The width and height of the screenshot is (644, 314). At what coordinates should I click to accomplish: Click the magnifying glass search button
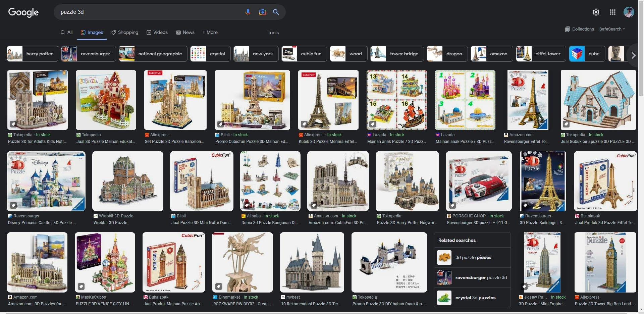276,12
